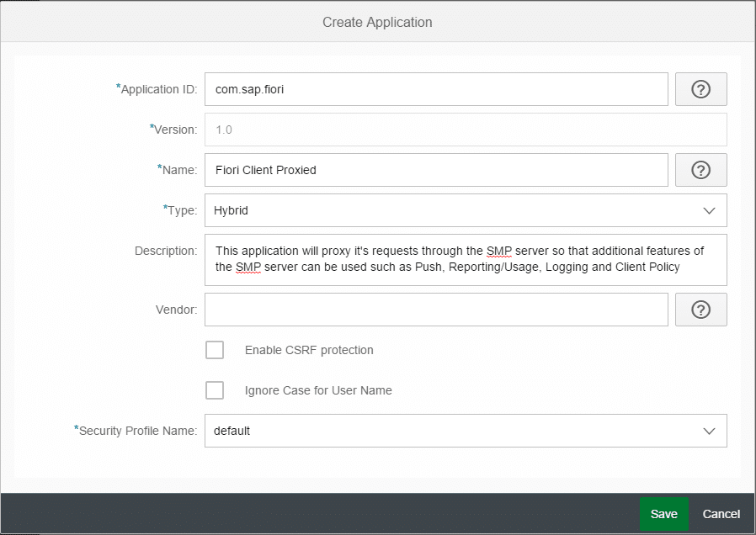Screen dimensions: 756x535
Task: Click inside the Description text area
Action: [465, 259]
